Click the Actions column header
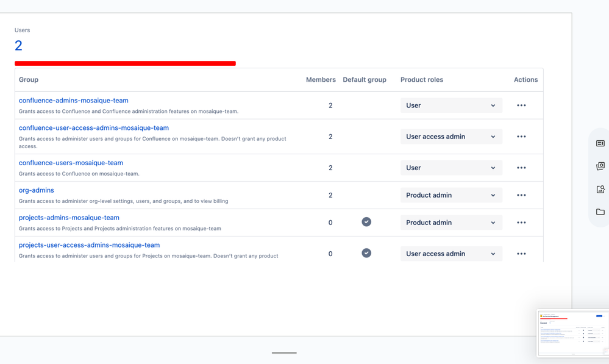This screenshot has width=609, height=364. pyautogui.click(x=526, y=80)
